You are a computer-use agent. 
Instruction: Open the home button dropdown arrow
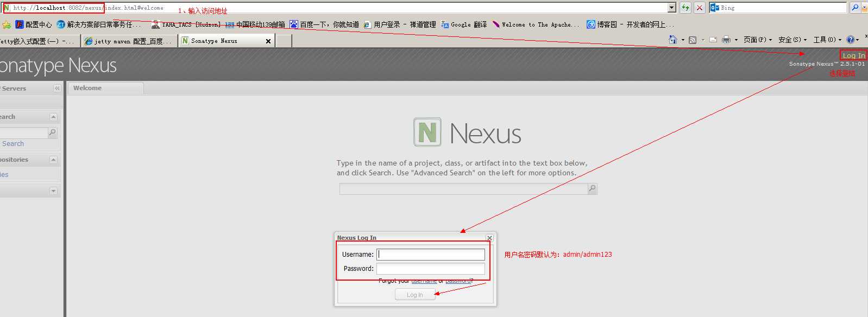pos(683,40)
